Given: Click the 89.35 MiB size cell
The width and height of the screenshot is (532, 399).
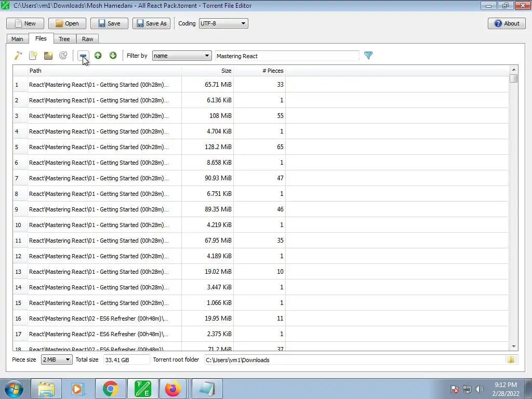Looking at the screenshot, I should (207, 209).
